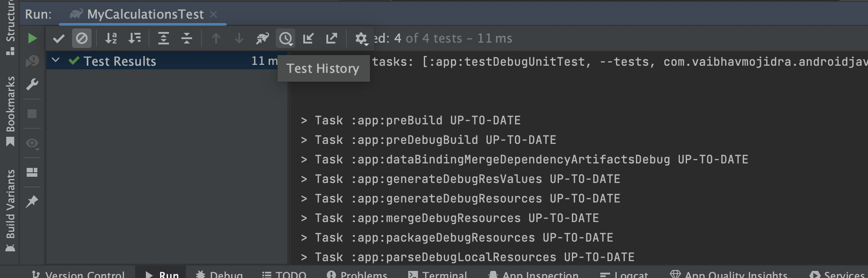The image size is (868, 278).
Task: Open the Structure tool window
Action: (10, 28)
